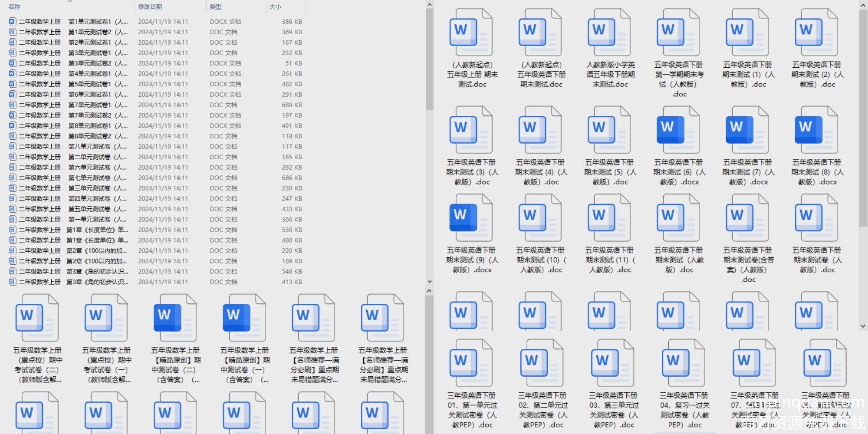868x434 pixels.
Task: Click the small Word icon beside 第八单元测试卷
Action: (12, 146)
